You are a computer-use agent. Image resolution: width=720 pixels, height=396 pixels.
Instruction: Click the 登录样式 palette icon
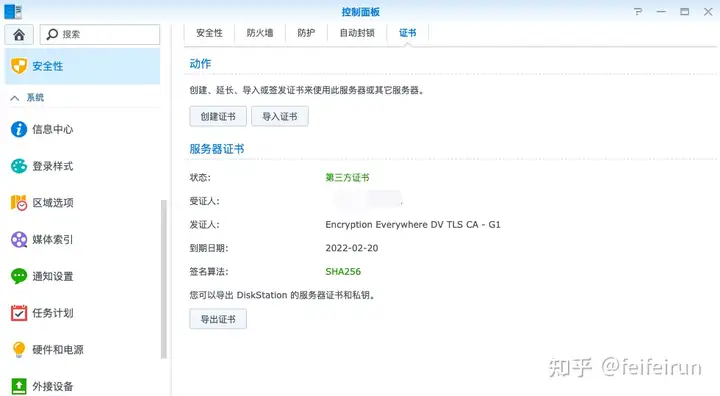point(19,166)
